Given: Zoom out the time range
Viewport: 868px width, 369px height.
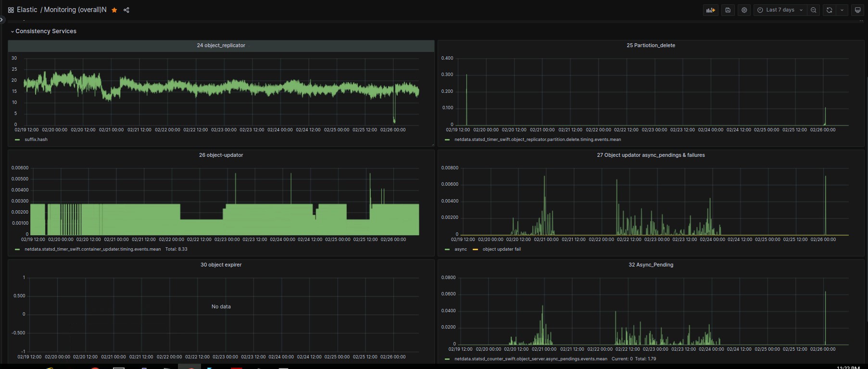Looking at the screenshot, I should pos(813,10).
